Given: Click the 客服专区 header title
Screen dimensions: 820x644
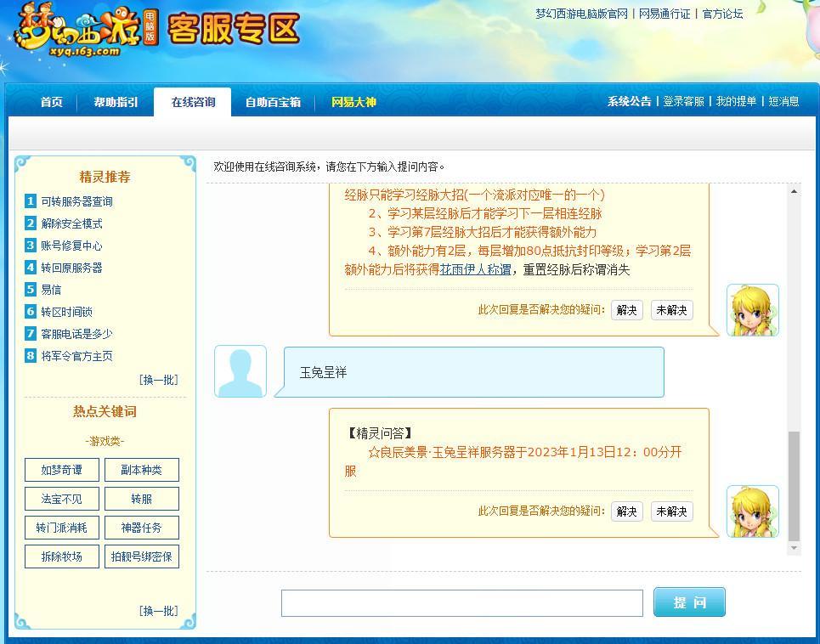Looking at the screenshot, I should pyautogui.click(x=233, y=28).
